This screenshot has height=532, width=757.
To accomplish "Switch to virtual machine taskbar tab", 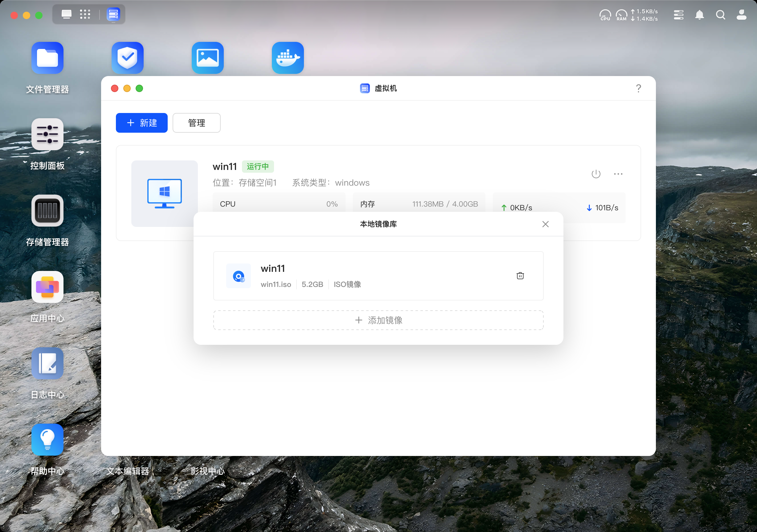I will tap(113, 14).
